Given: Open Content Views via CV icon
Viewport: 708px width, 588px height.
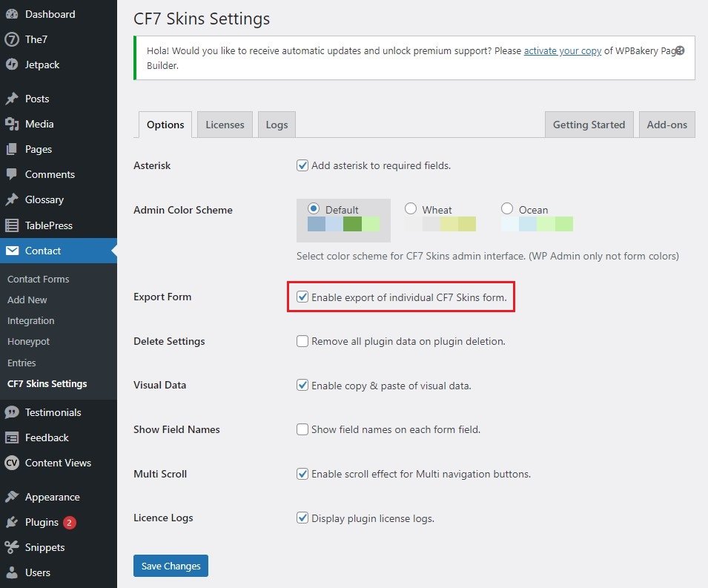Looking at the screenshot, I should (x=11, y=463).
